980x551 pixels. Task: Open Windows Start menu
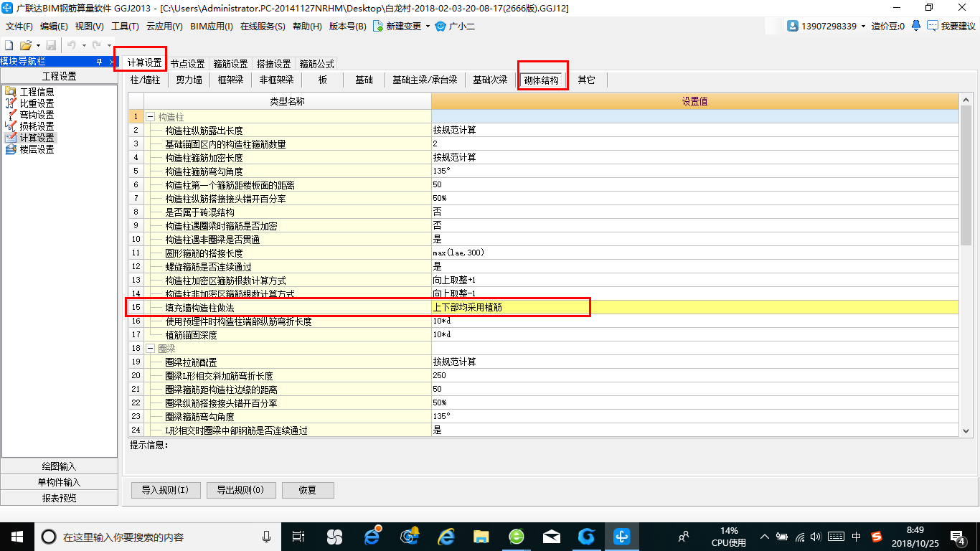click(x=17, y=537)
